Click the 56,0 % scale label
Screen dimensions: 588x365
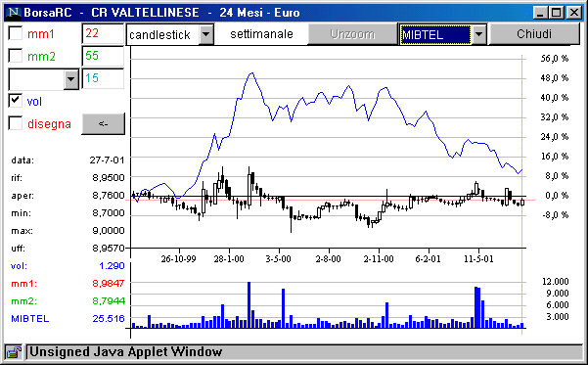click(555, 59)
